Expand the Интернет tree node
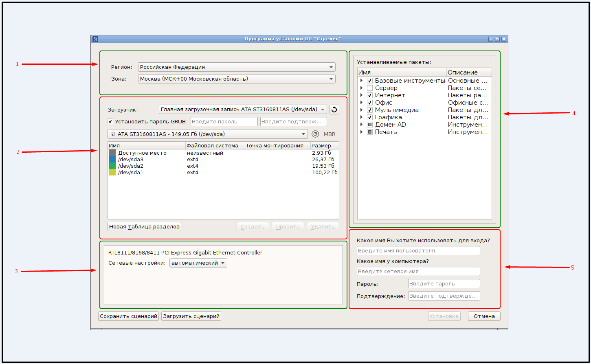 361,95
